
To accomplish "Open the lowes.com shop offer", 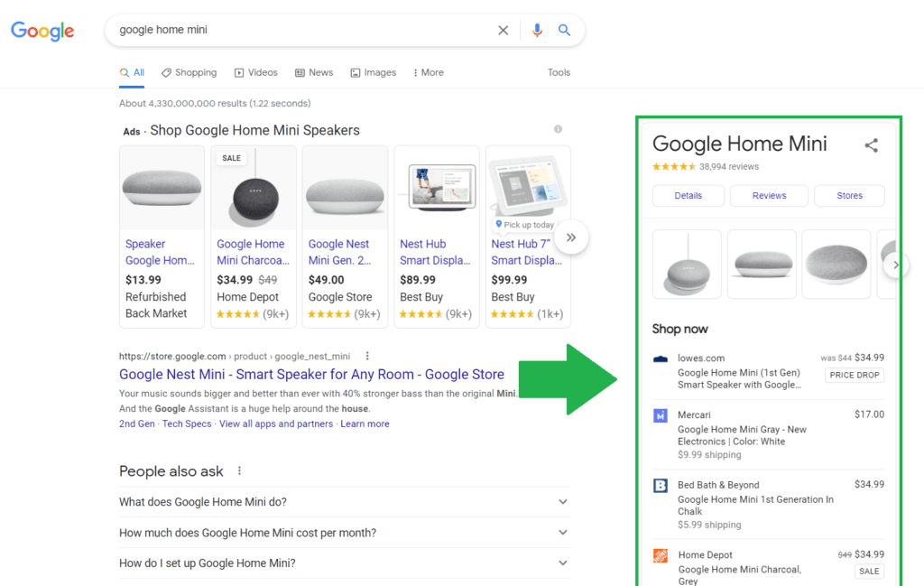I will [x=769, y=371].
